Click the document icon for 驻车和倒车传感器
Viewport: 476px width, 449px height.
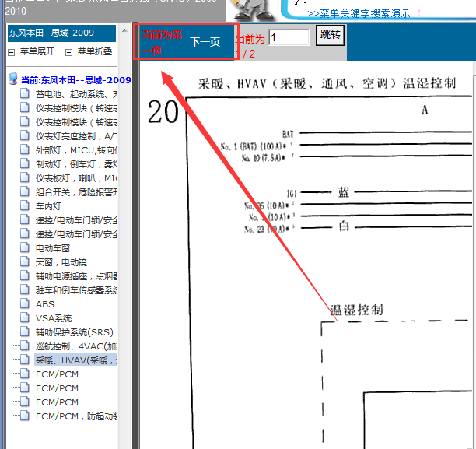(x=25, y=289)
